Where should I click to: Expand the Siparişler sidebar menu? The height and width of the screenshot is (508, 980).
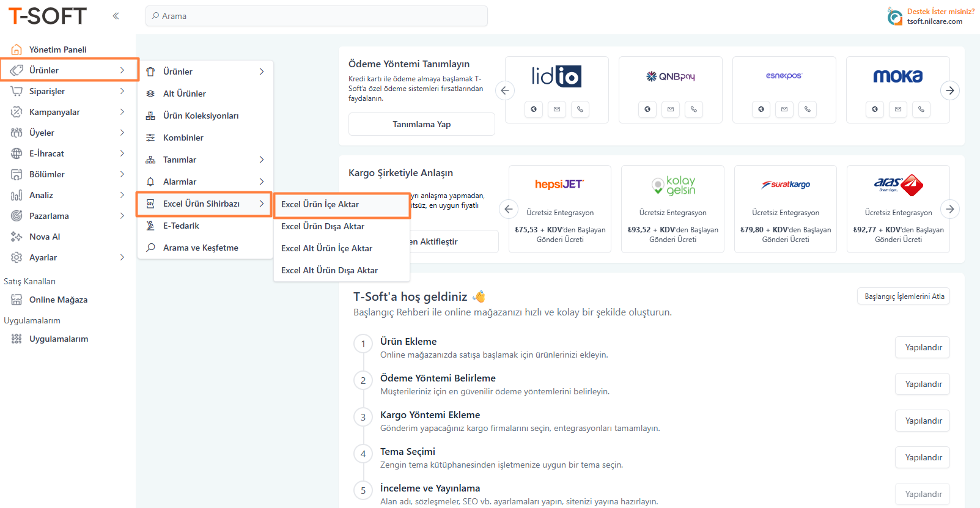(x=122, y=91)
